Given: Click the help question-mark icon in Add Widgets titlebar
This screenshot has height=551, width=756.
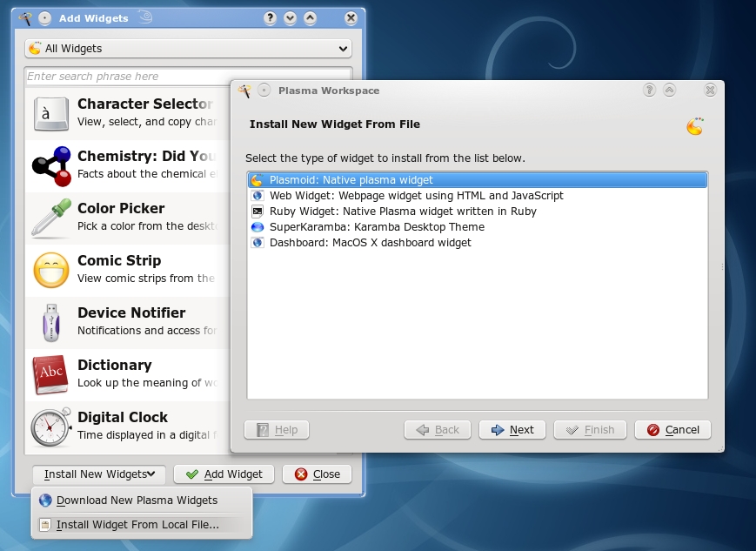Looking at the screenshot, I should pyautogui.click(x=271, y=17).
